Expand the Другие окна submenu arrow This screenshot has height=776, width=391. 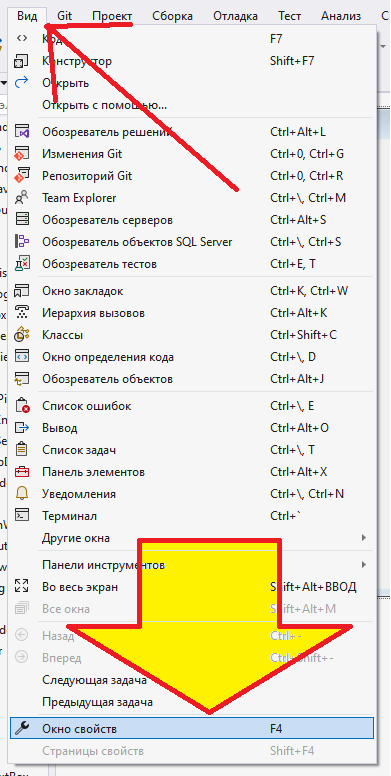[x=364, y=537]
